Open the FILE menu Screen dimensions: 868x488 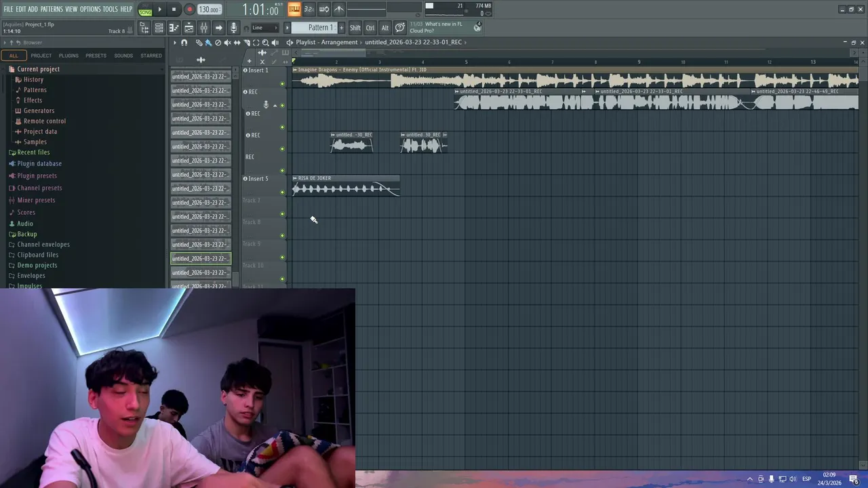pyautogui.click(x=8, y=9)
